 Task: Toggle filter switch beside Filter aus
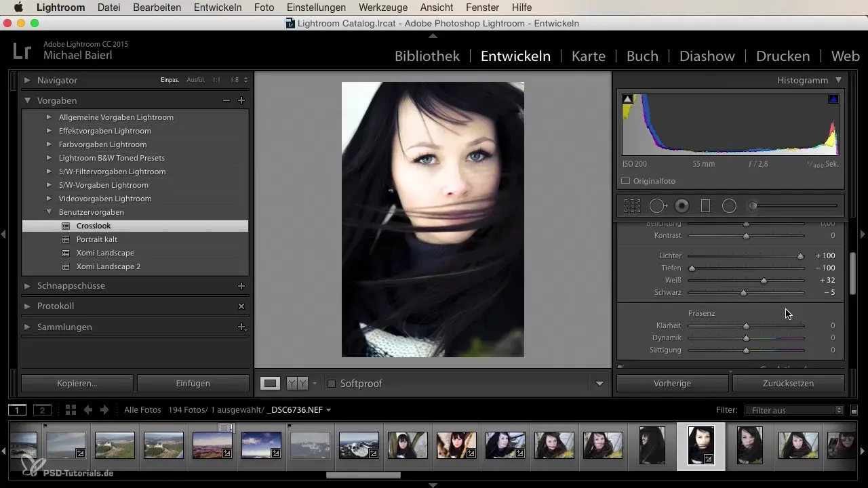pyautogui.click(x=854, y=410)
